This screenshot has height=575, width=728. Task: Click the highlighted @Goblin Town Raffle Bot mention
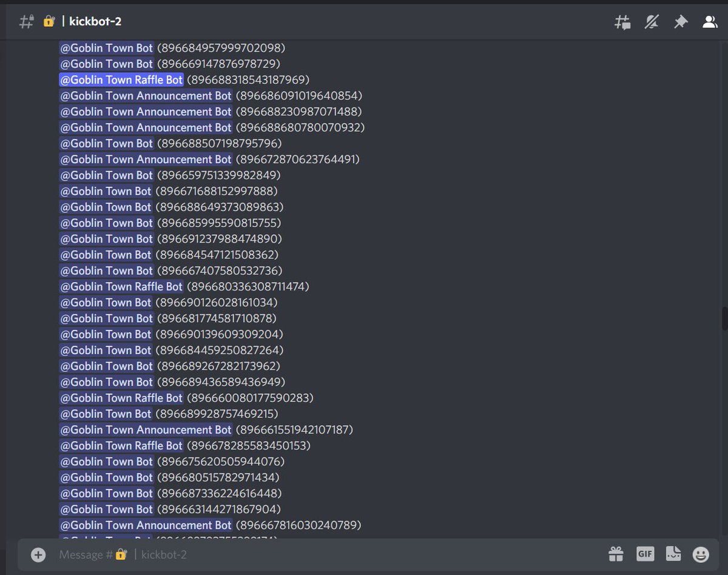point(121,79)
